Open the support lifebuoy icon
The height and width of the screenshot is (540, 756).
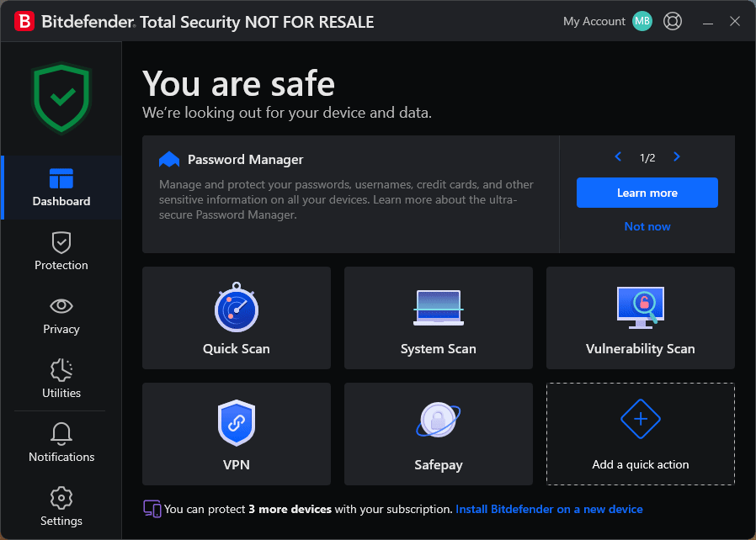[673, 21]
